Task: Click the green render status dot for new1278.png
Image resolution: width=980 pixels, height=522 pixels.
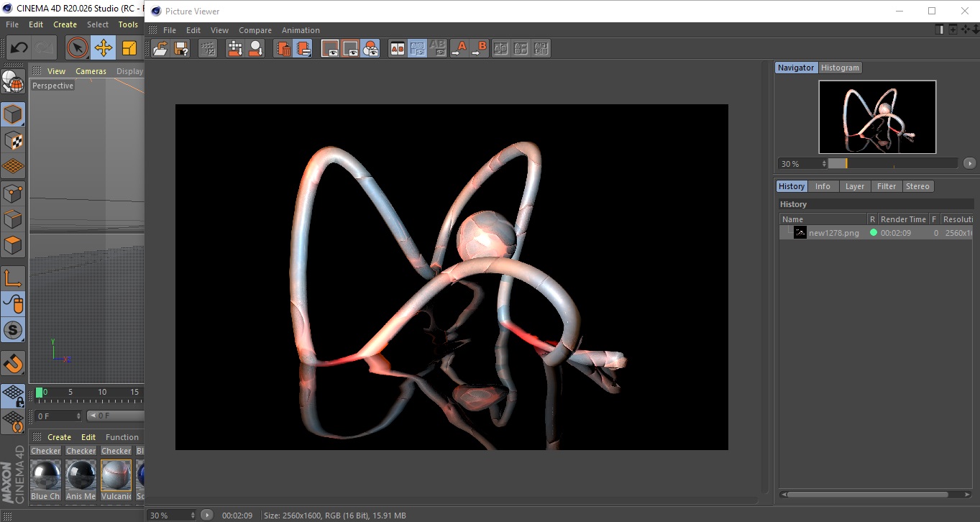Action: [x=873, y=232]
